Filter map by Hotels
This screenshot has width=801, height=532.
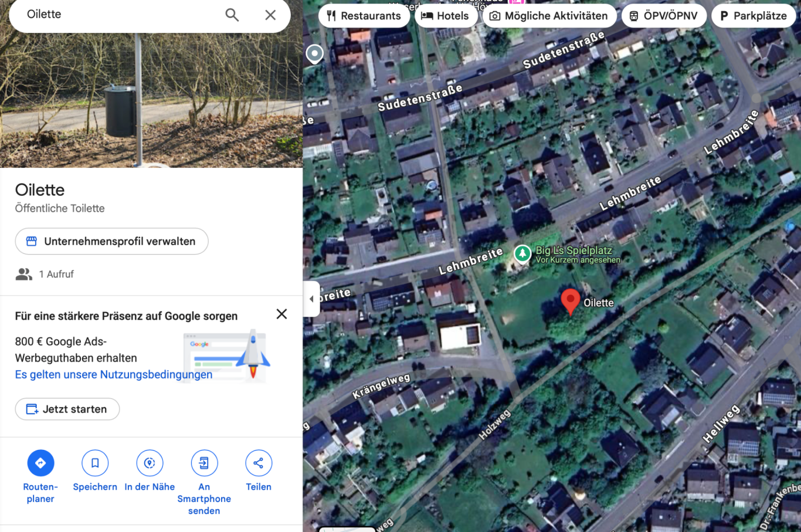point(446,16)
